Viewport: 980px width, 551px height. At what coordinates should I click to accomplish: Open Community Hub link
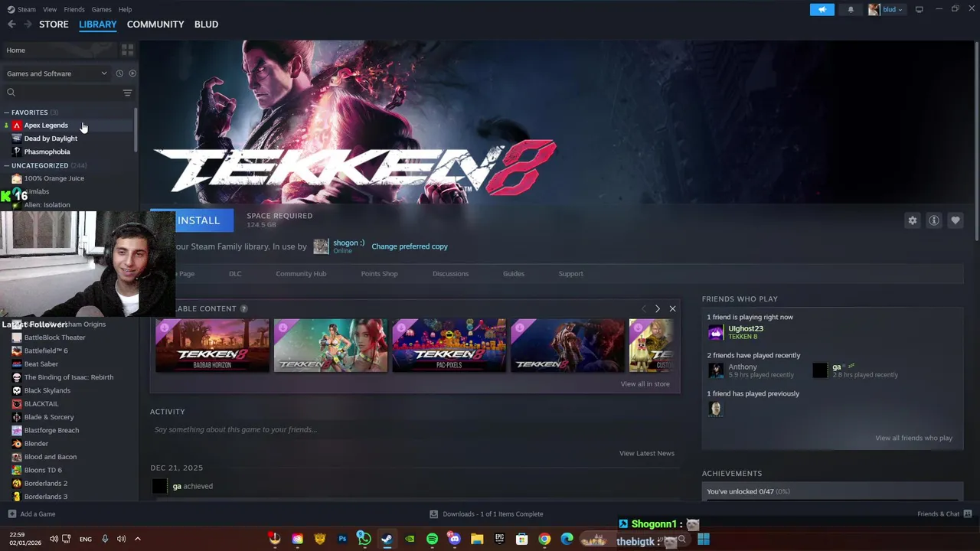tap(301, 274)
